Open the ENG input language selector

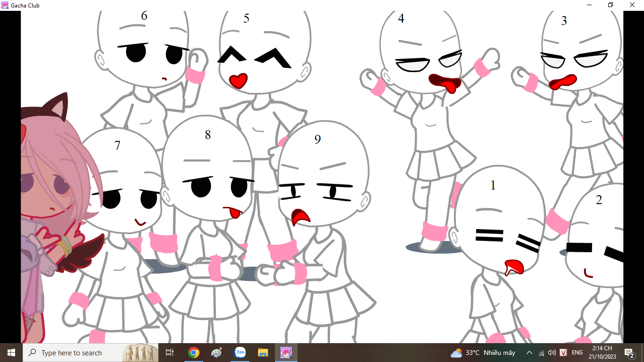point(577,353)
